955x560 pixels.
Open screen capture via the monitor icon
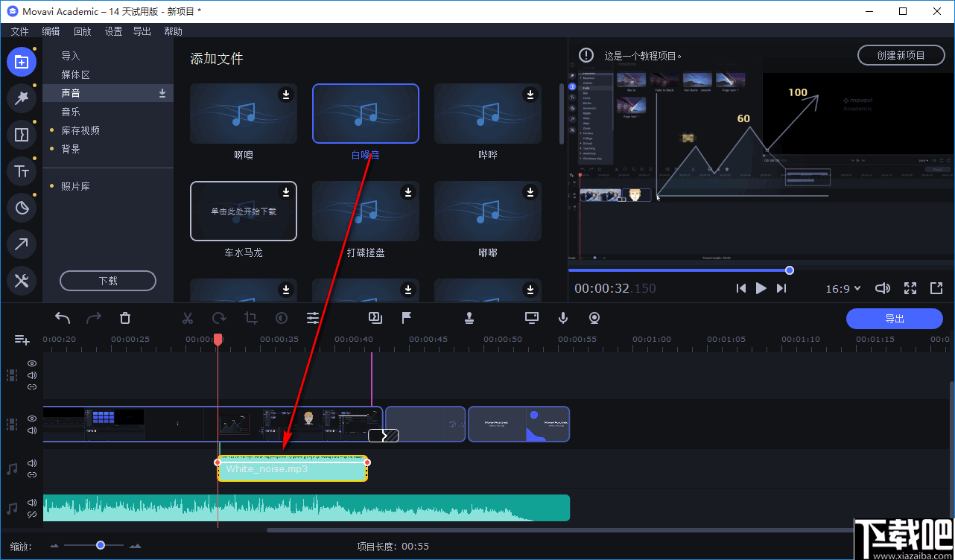point(531,317)
